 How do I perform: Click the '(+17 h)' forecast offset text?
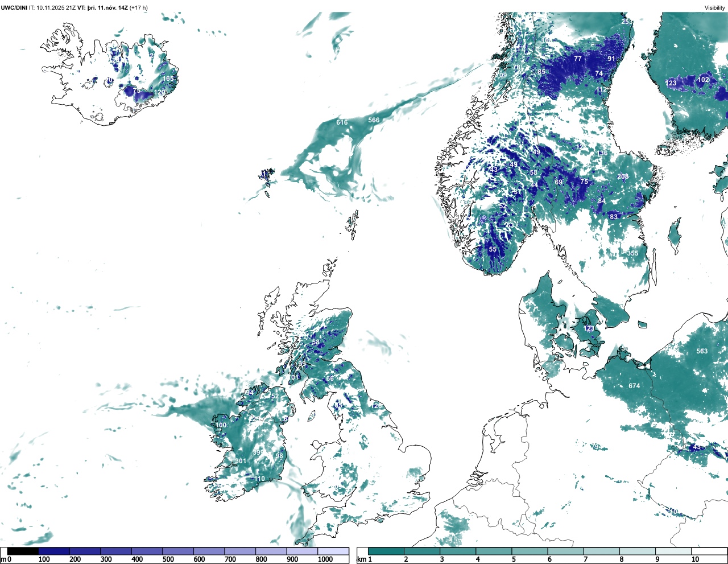pos(139,7)
